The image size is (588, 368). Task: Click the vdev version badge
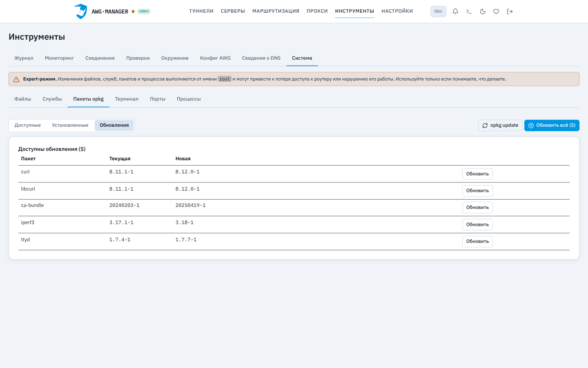(144, 11)
